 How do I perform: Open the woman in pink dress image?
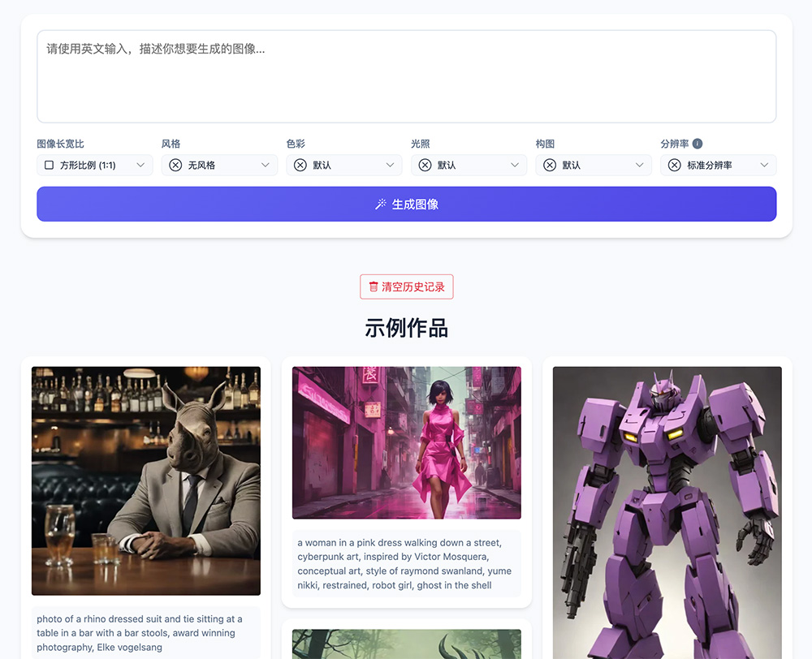click(406, 442)
